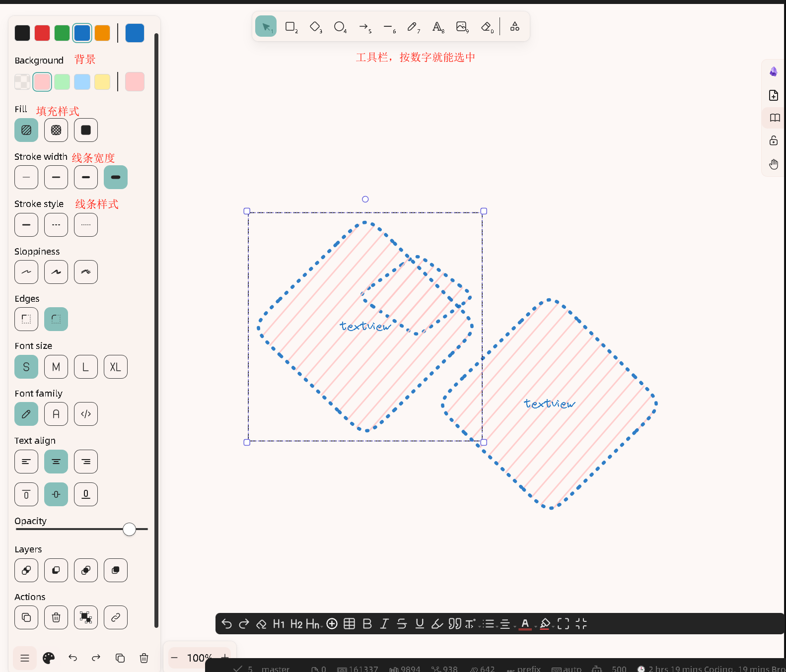
Task: Create link via Actions link icon
Action: point(116,617)
